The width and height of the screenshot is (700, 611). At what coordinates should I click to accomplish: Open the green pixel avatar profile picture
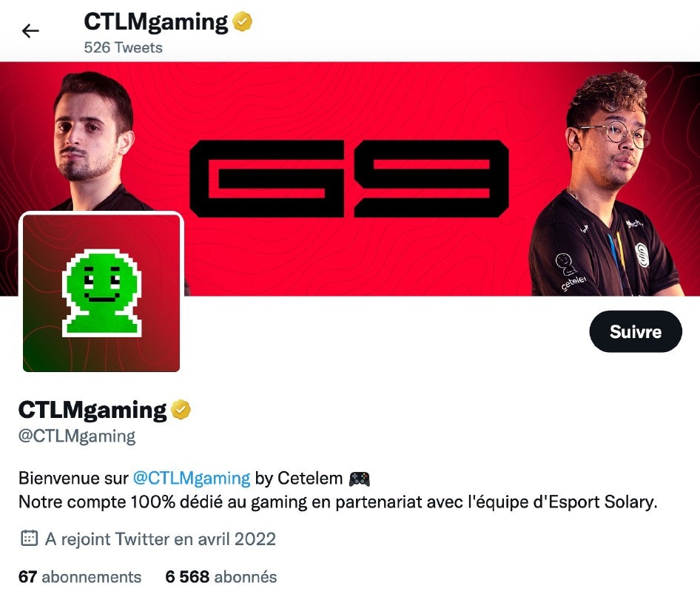(x=101, y=292)
